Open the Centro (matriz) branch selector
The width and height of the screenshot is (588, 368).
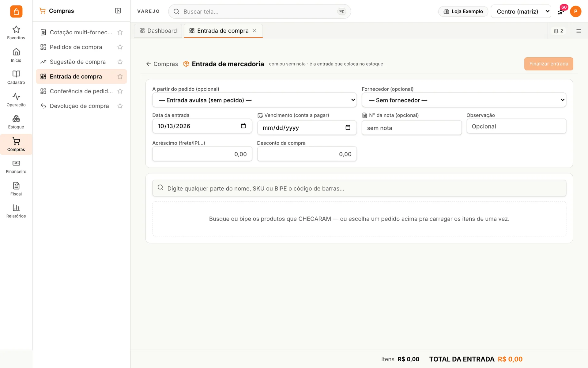pyautogui.click(x=521, y=11)
